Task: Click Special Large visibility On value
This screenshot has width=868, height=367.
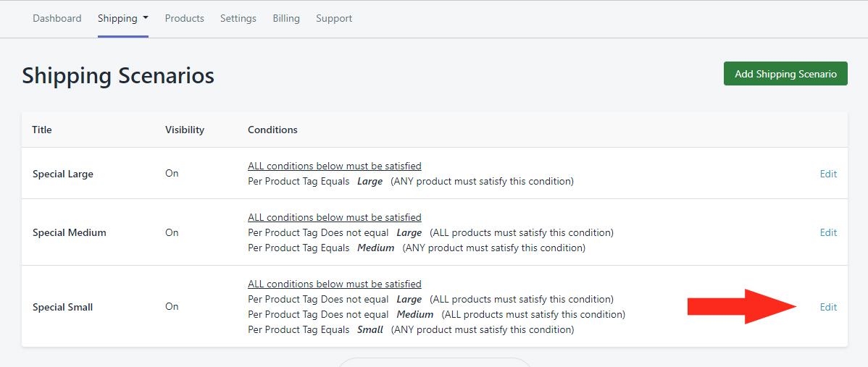Action: coord(172,174)
